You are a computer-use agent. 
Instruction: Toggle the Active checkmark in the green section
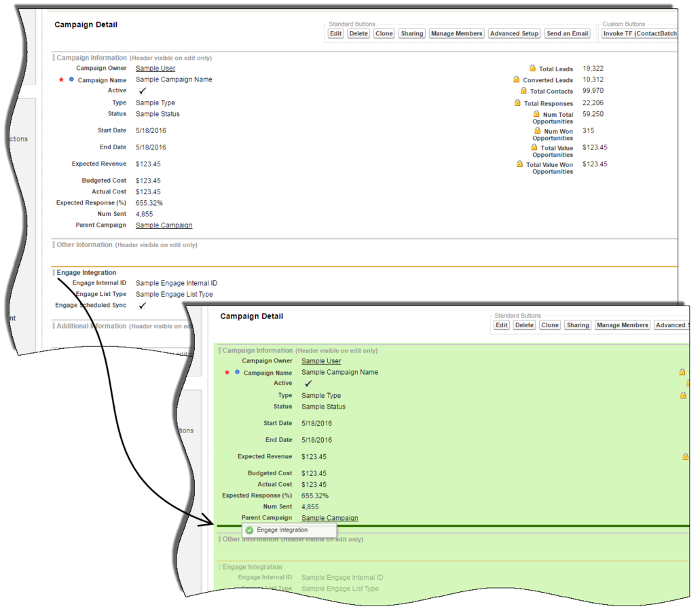308,384
